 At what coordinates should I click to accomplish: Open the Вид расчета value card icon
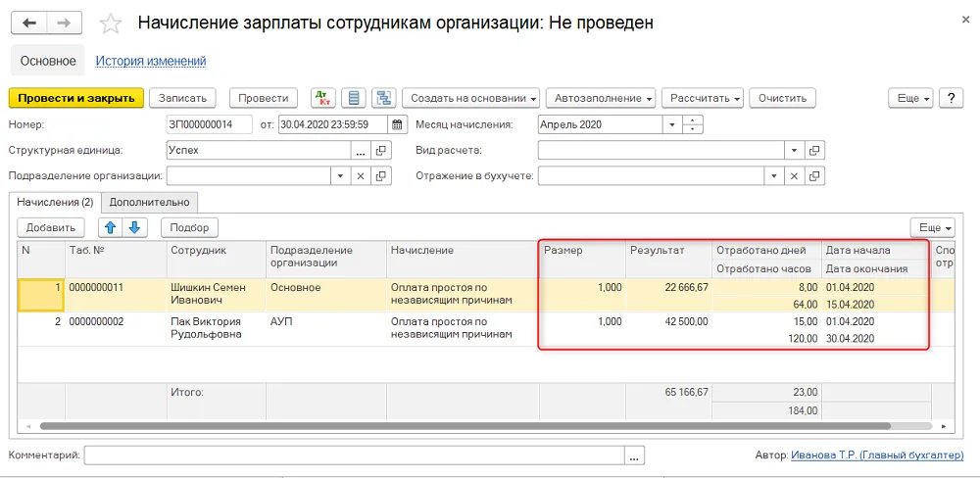(x=814, y=151)
